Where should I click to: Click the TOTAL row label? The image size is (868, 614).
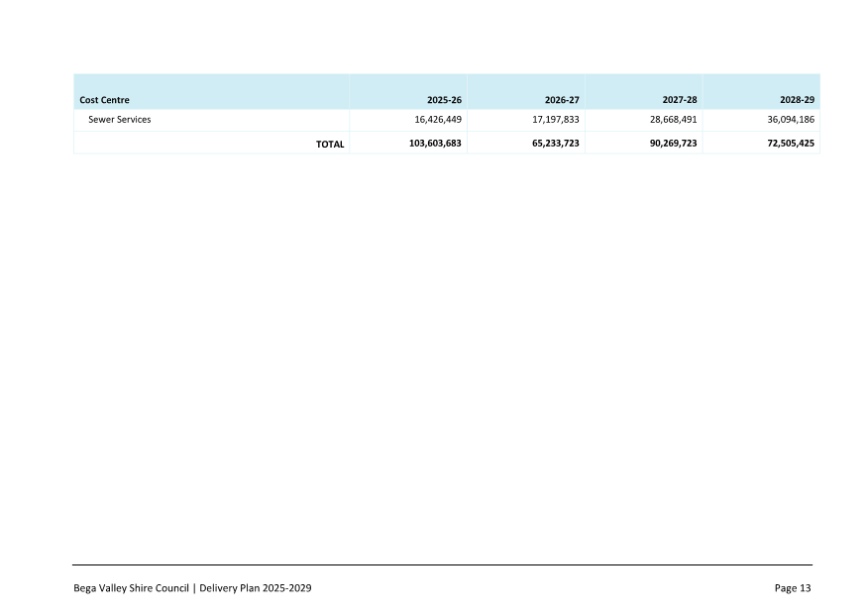tap(330, 144)
